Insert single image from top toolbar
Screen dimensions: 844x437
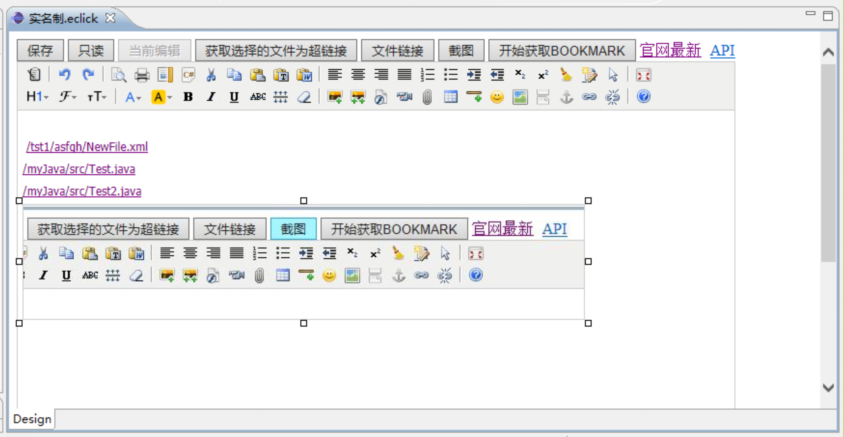(335, 97)
